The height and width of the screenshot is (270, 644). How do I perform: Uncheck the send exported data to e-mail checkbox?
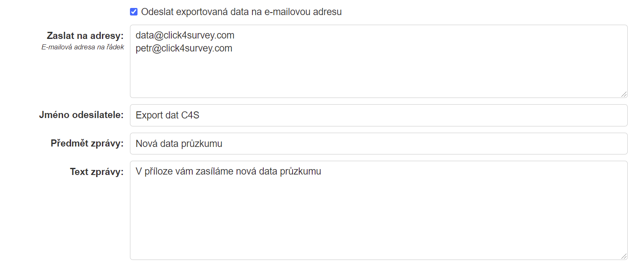tap(134, 12)
